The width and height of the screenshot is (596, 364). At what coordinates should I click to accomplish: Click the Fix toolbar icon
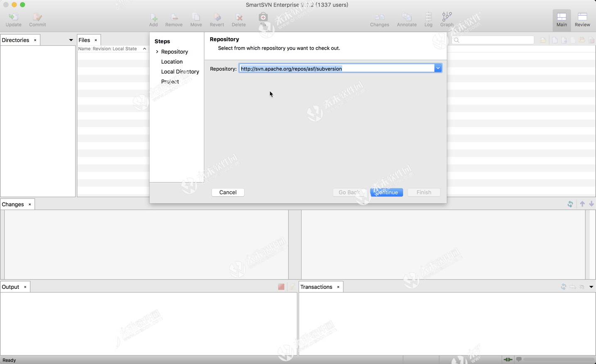pyautogui.click(x=263, y=20)
